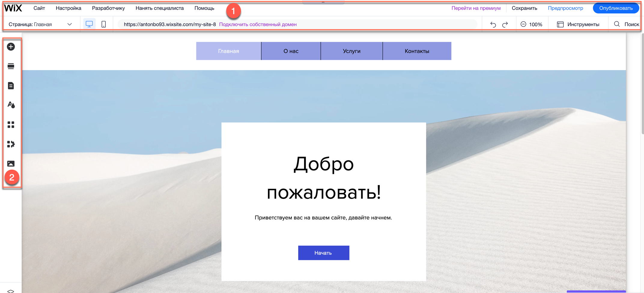This screenshot has width=644, height=293.
Task: Open the Add Apps grid panel
Action: click(x=11, y=125)
